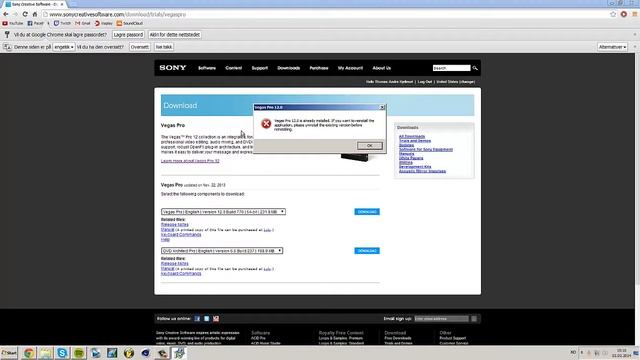Screen dimensions: 640x360
Task: Close the Vegas Pro 12.0 error dialog
Action: (382, 107)
